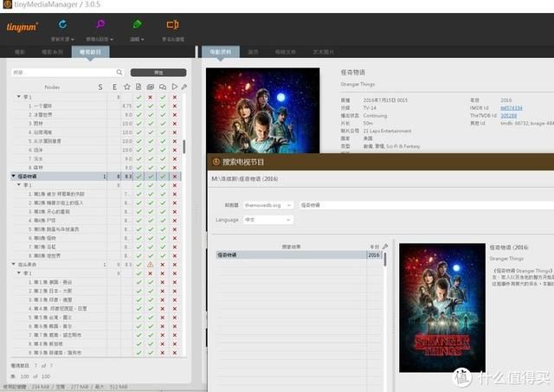Click the TV show tree vertical scrollbar
Viewport: 554px width, 392px height.
tap(184, 146)
